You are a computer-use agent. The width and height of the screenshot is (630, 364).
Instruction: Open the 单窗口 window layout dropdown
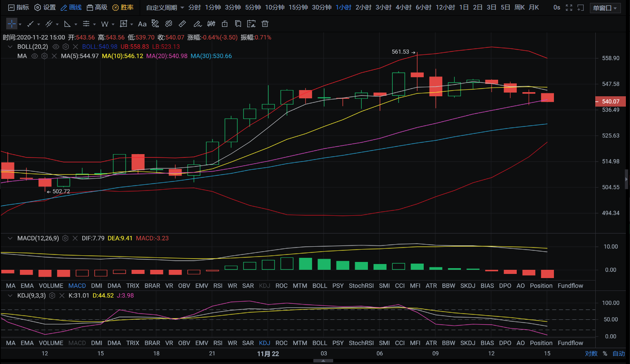[x=606, y=8]
